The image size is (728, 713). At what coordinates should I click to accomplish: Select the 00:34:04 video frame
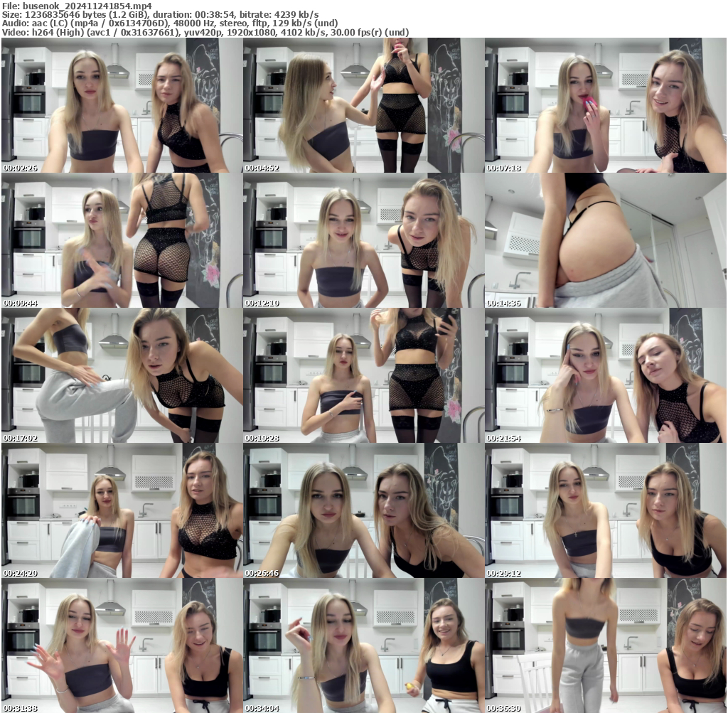click(x=363, y=643)
